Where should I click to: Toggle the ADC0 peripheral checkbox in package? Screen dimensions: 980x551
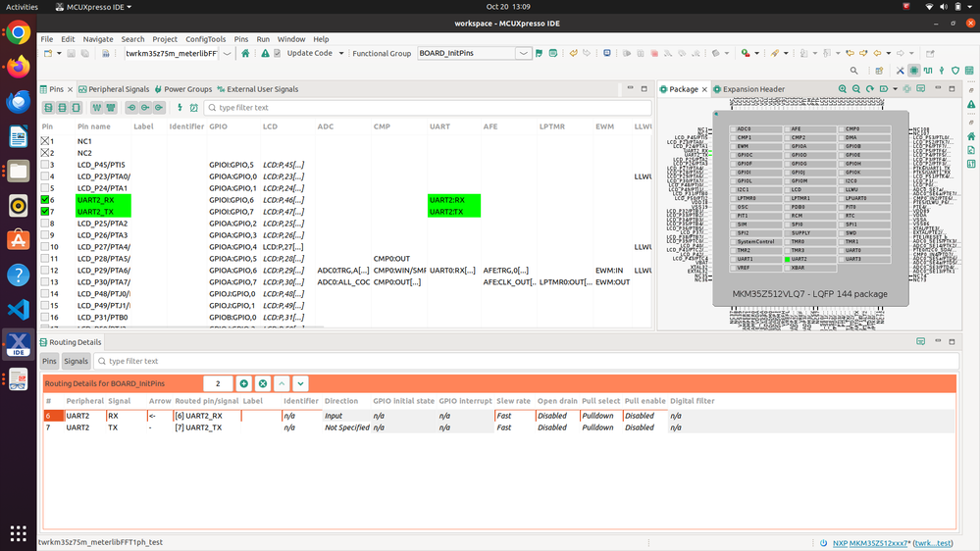click(x=733, y=129)
